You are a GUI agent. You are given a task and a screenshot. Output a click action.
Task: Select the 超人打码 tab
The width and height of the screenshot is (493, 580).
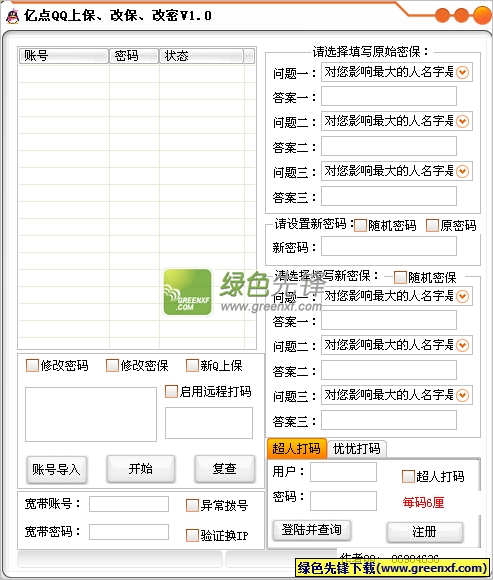tap(297, 448)
